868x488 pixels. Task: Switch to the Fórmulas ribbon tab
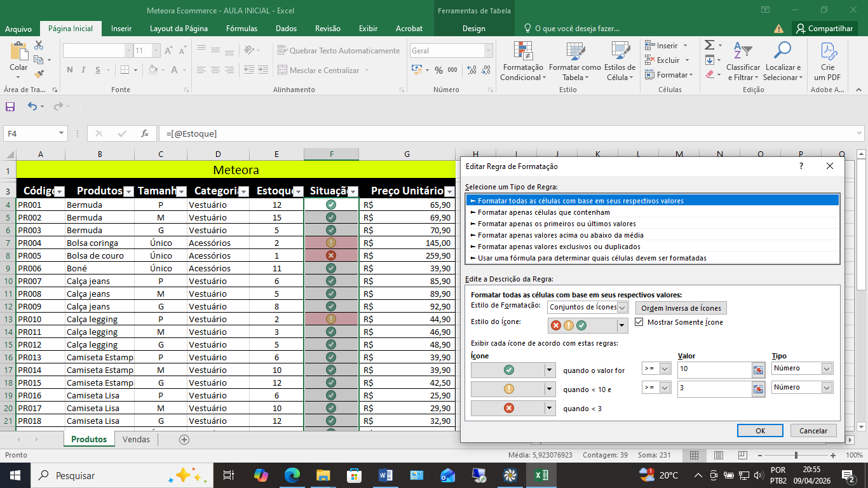point(241,29)
